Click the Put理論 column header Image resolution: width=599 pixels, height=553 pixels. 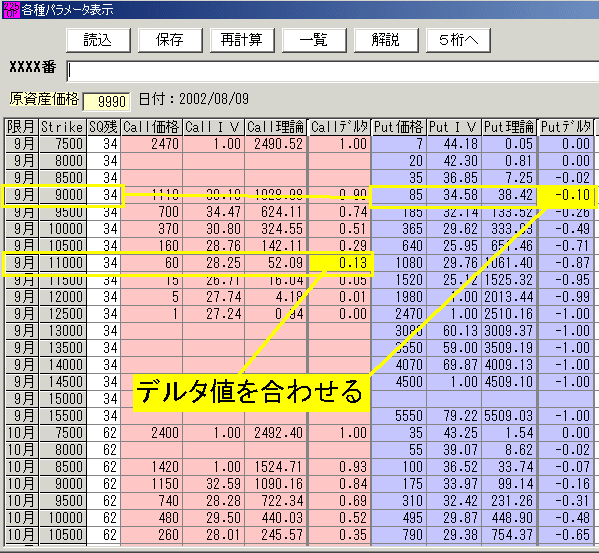tap(509, 127)
